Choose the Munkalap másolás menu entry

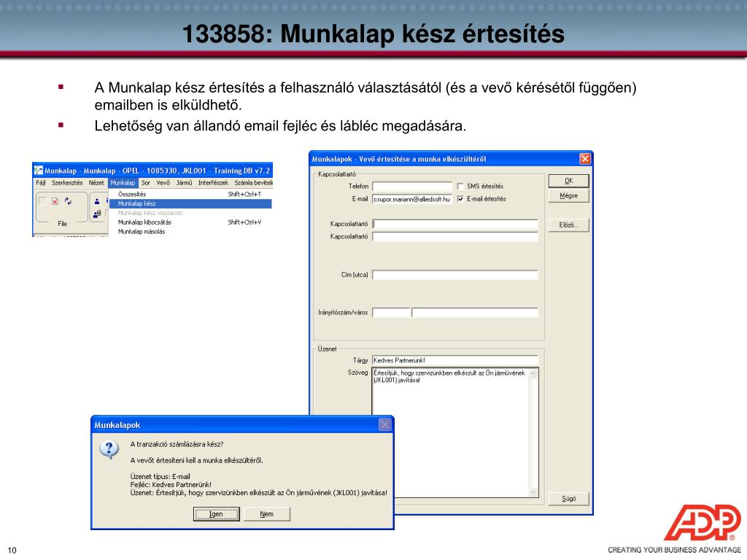190,232
